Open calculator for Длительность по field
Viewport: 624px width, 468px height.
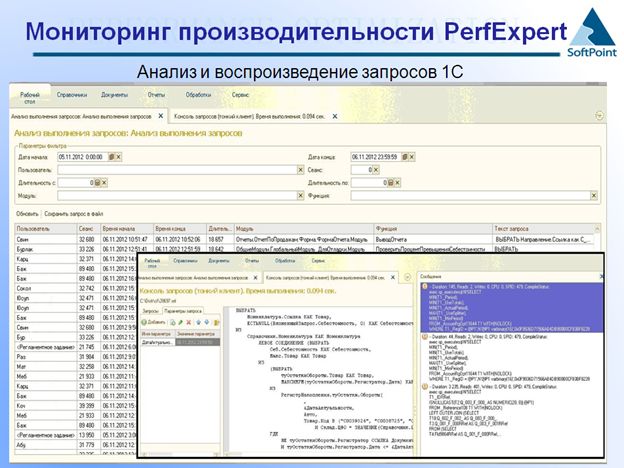pyautogui.click(x=391, y=183)
